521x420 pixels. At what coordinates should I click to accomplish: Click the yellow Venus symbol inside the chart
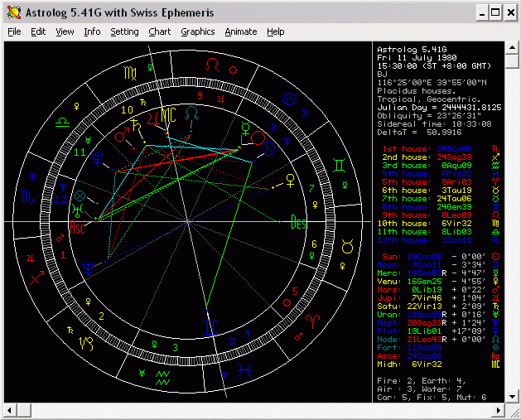pyautogui.click(x=290, y=178)
